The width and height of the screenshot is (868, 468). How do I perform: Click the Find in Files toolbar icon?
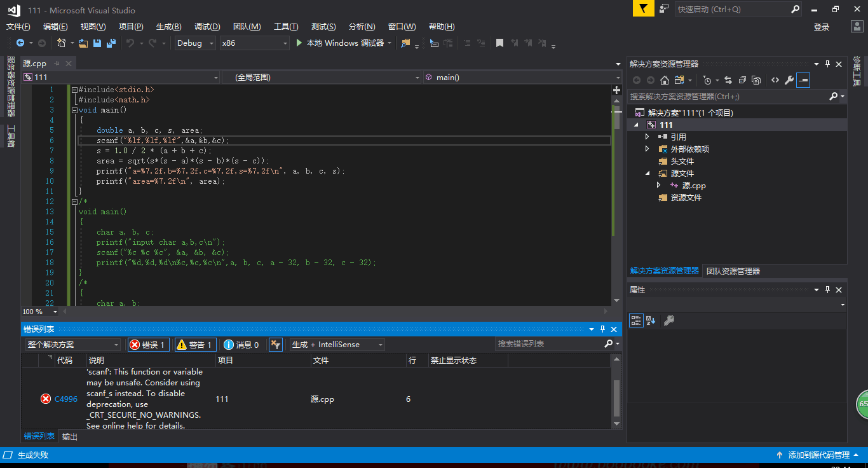coord(405,43)
